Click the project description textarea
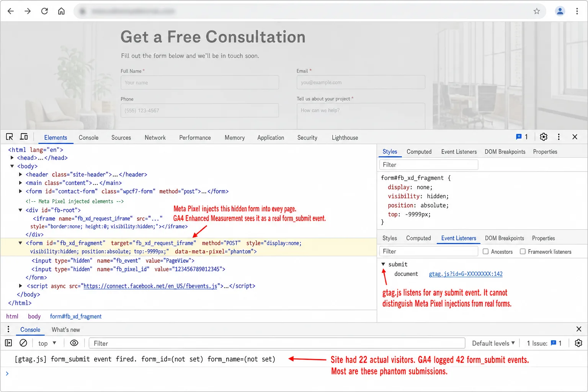Image resolution: width=588 pixels, height=392 pixels. (x=361, y=116)
